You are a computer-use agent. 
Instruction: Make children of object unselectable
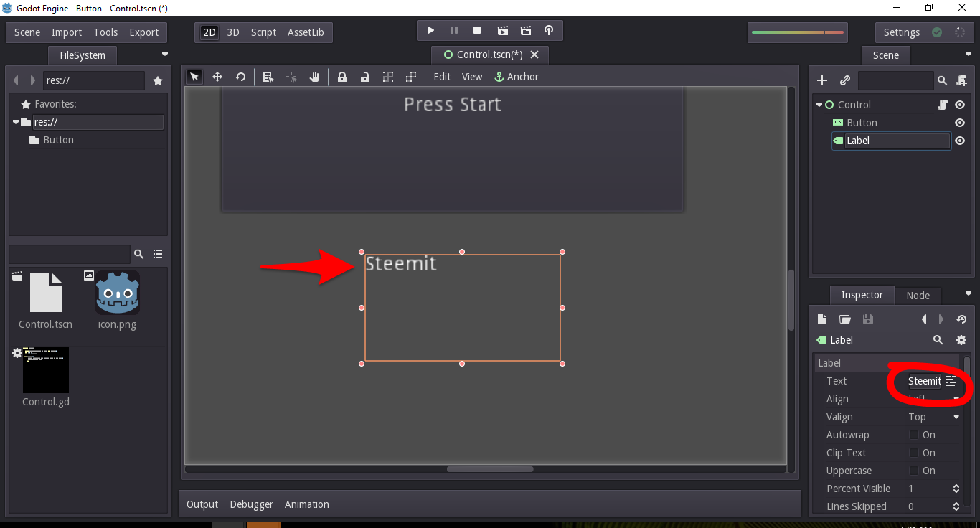[x=388, y=77]
